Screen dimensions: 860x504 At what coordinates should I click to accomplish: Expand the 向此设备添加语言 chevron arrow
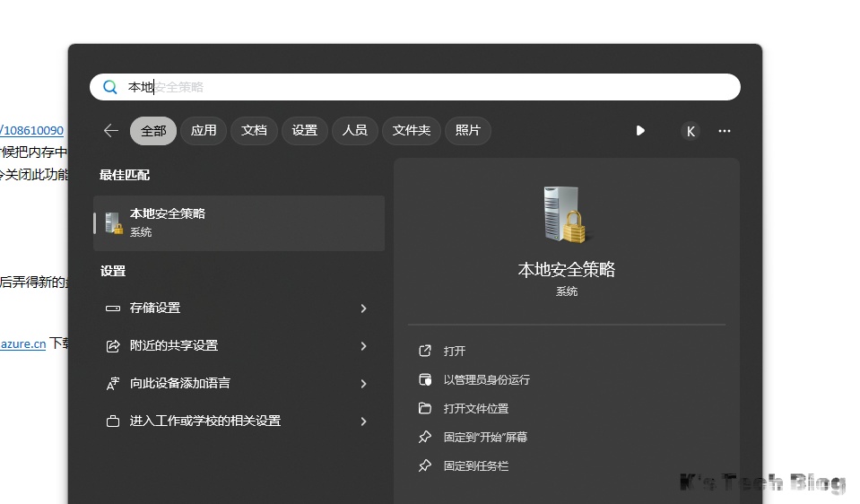[x=363, y=384]
